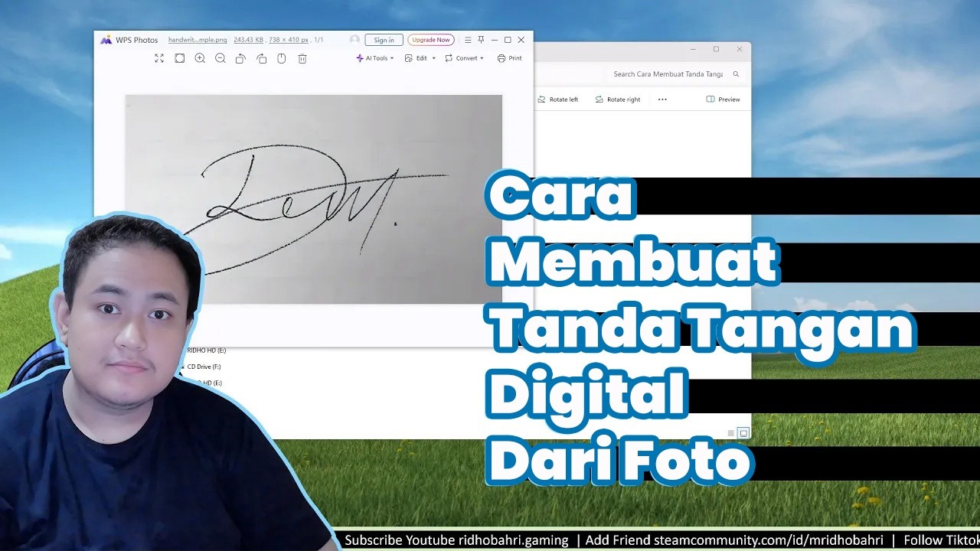Toggle the Preview pane in Explorer
Viewport: 980px width, 551px height.
point(723,99)
